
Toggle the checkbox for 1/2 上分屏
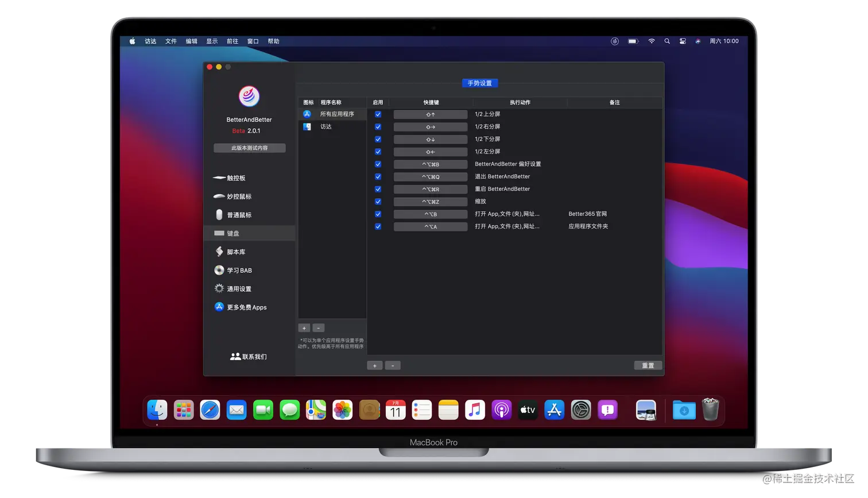click(x=378, y=114)
